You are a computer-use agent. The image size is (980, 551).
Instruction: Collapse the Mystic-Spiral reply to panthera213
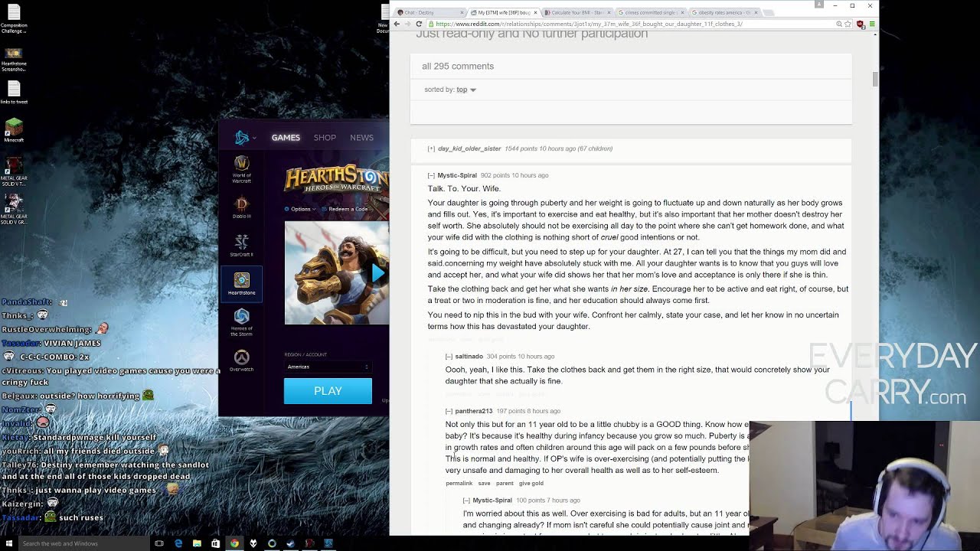(466, 500)
